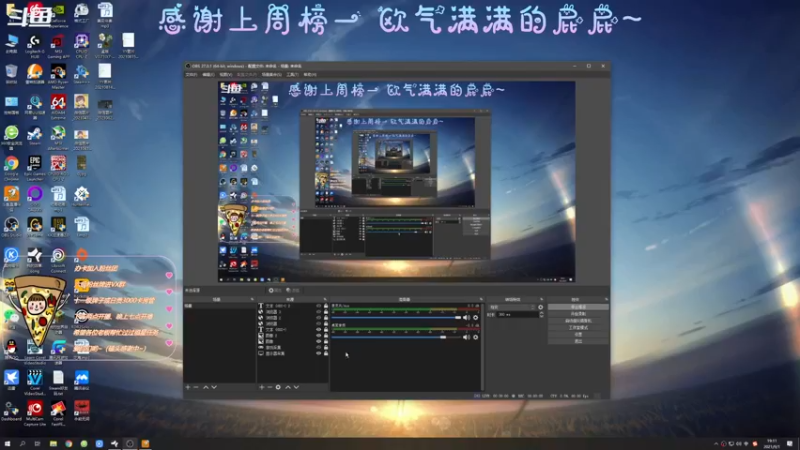Decrease transition duration with down arrow
800x450 pixels.
[541, 316]
